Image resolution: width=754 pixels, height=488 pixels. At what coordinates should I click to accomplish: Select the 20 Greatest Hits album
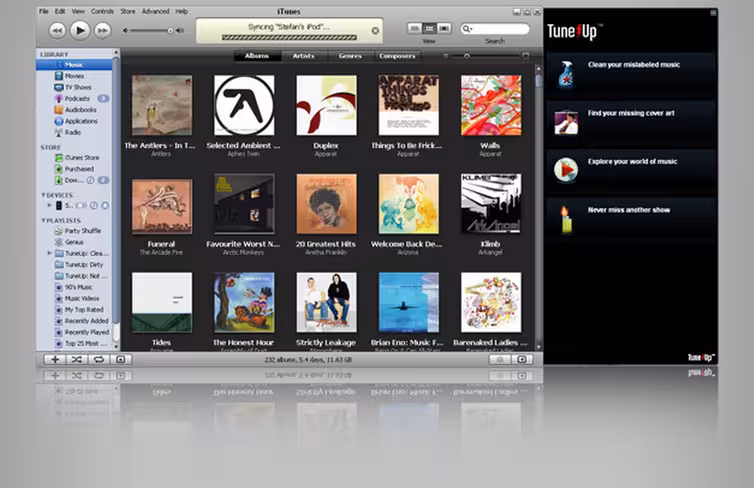pos(327,203)
